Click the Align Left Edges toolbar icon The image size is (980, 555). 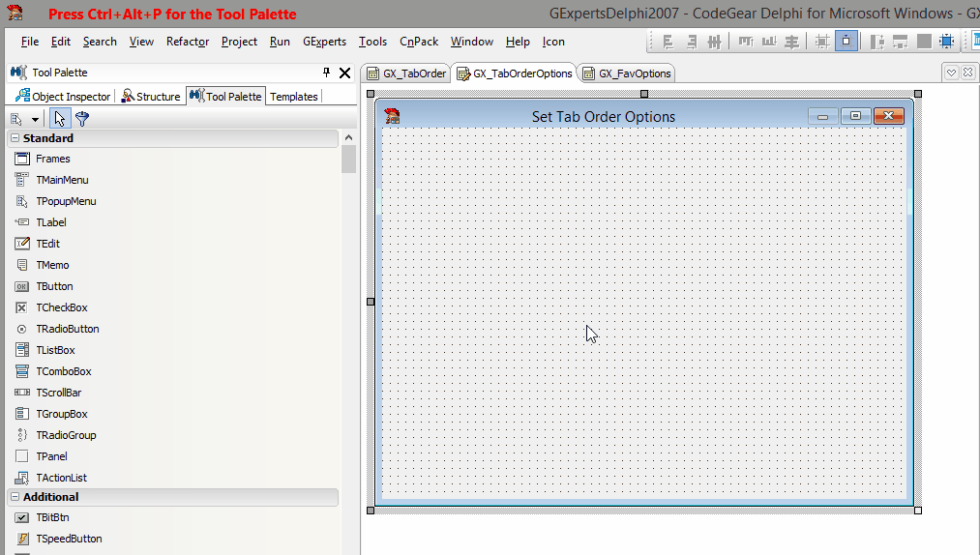pos(668,42)
